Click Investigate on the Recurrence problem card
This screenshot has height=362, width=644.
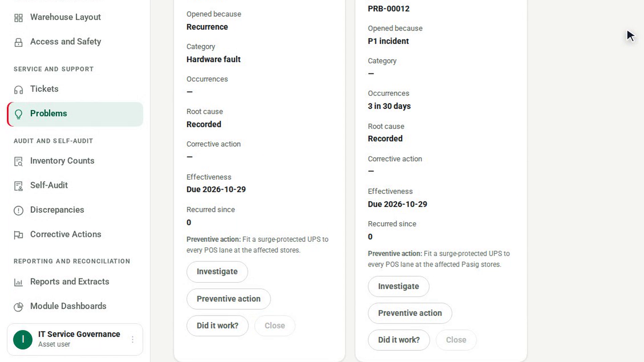tap(217, 271)
